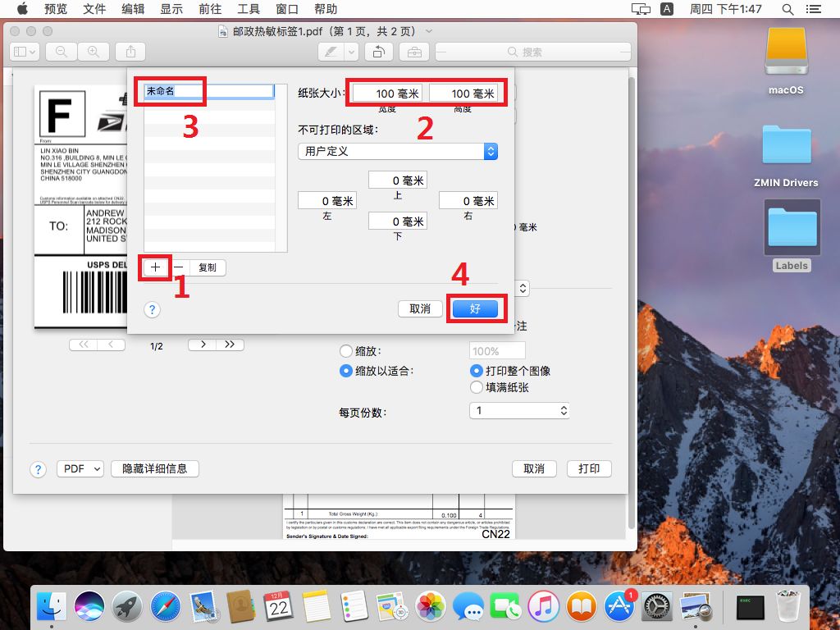Click the display mirroring menu bar icon
This screenshot has height=630, width=840.
pyautogui.click(x=641, y=9)
